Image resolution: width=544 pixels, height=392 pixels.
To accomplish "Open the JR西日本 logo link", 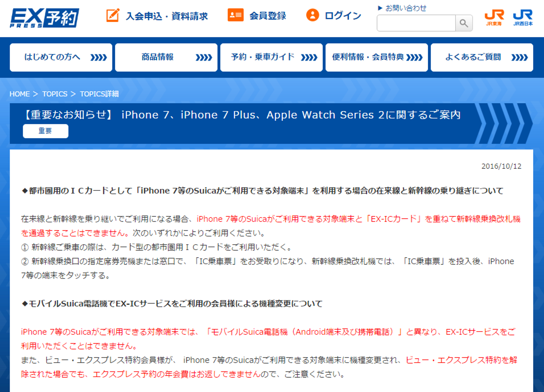I will click(523, 18).
